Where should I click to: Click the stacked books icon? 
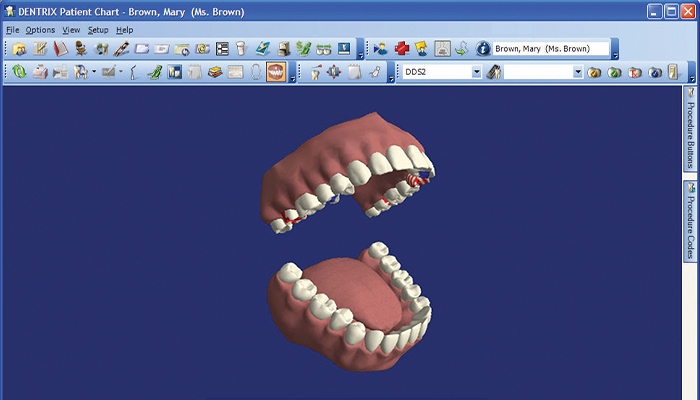(215, 72)
